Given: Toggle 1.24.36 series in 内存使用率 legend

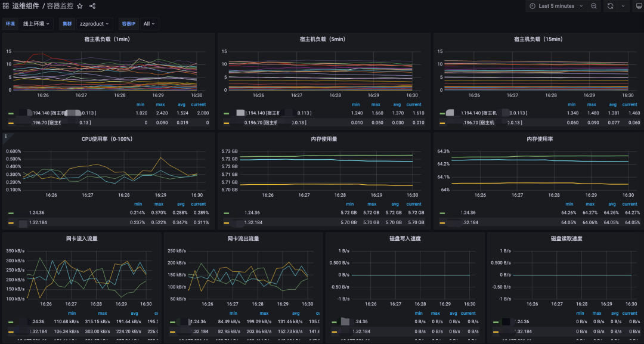Looking at the screenshot, I should click(468, 213).
